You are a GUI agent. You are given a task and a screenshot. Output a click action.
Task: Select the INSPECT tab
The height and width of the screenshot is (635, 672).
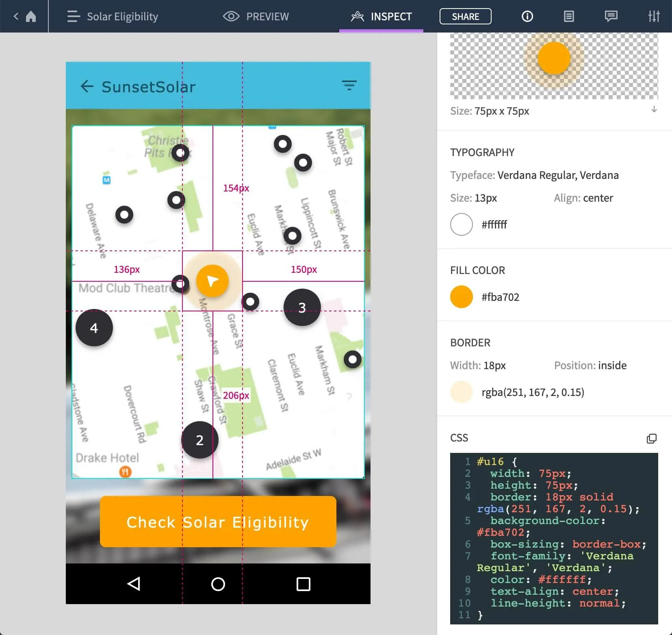(x=381, y=16)
